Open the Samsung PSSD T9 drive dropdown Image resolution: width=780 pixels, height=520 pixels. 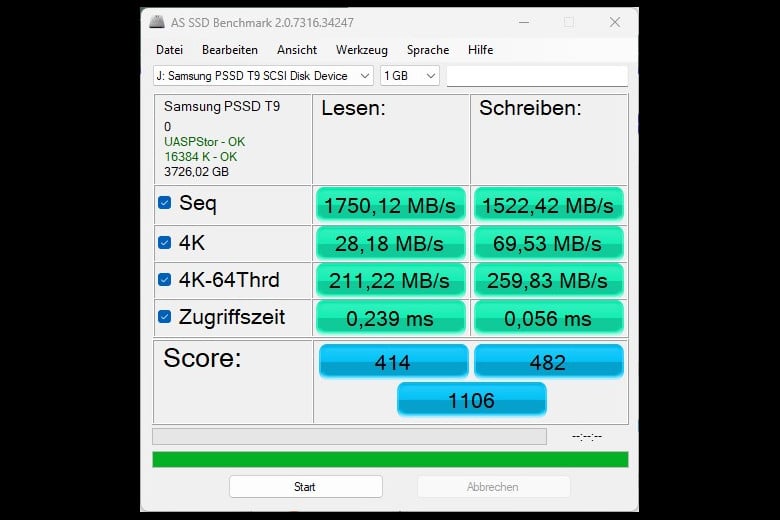pos(263,76)
